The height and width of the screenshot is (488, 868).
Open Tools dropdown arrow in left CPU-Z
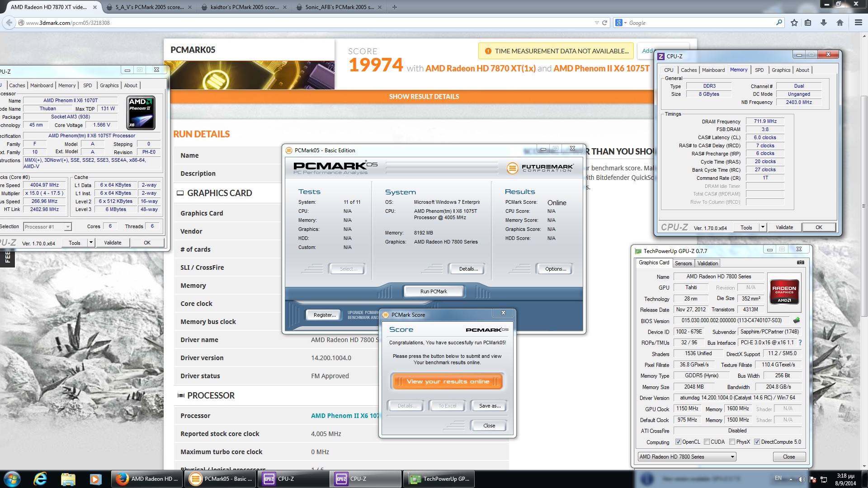(91, 243)
